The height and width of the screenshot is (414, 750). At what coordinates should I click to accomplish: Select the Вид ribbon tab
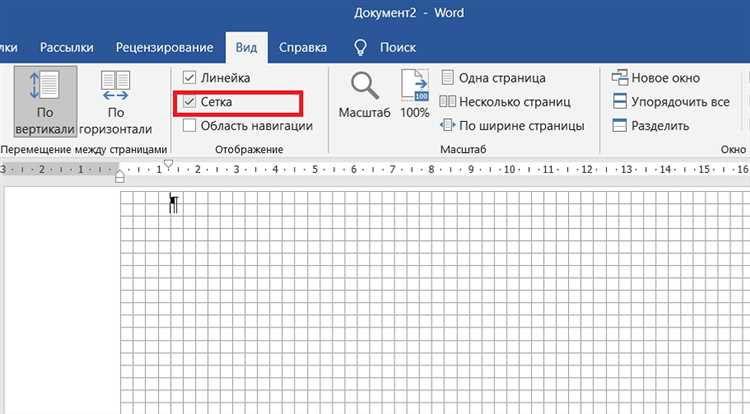(246, 47)
